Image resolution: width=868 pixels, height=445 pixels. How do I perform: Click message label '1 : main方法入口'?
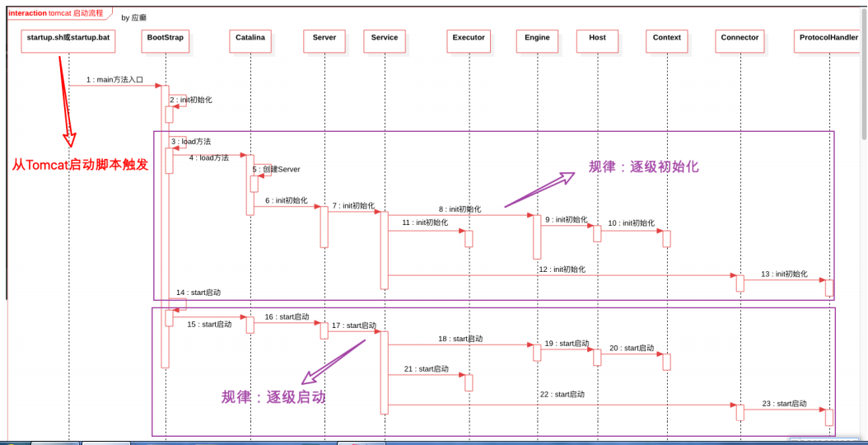[x=114, y=80]
